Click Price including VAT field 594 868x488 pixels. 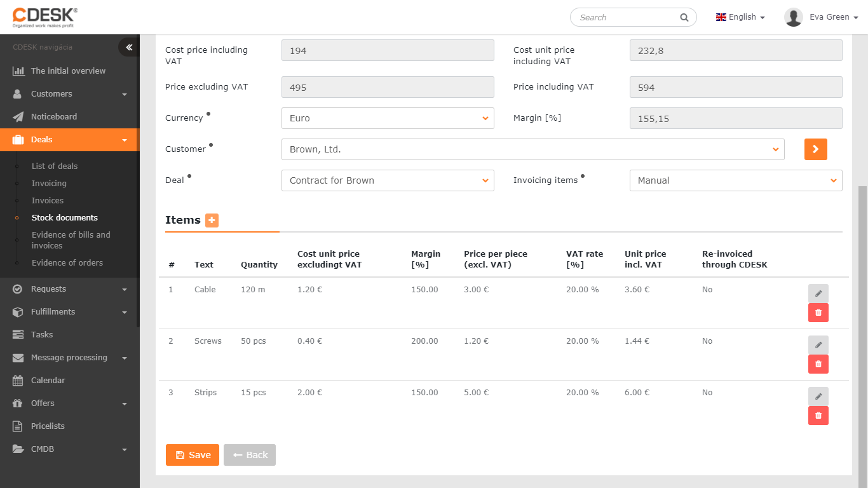pos(736,88)
